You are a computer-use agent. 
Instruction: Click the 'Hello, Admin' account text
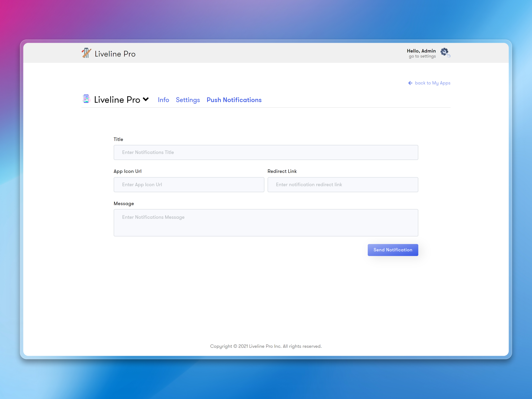coord(421,51)
